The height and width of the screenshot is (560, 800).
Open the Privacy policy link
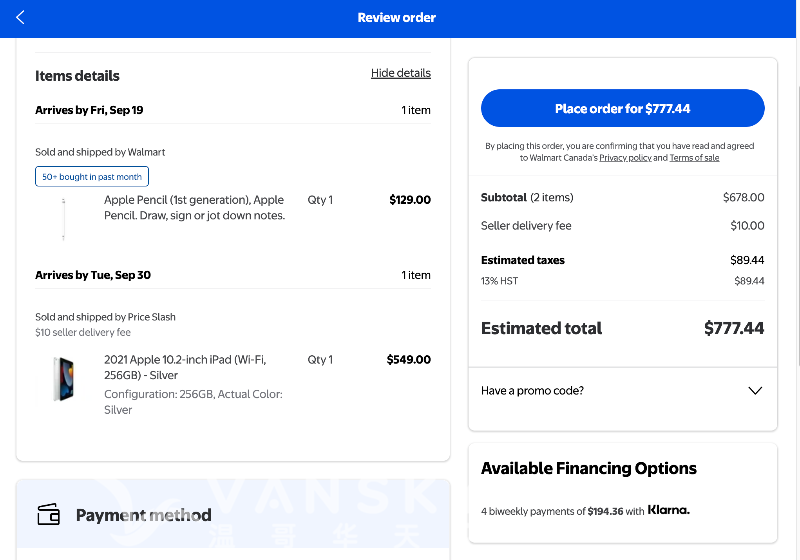pos(625,158)
